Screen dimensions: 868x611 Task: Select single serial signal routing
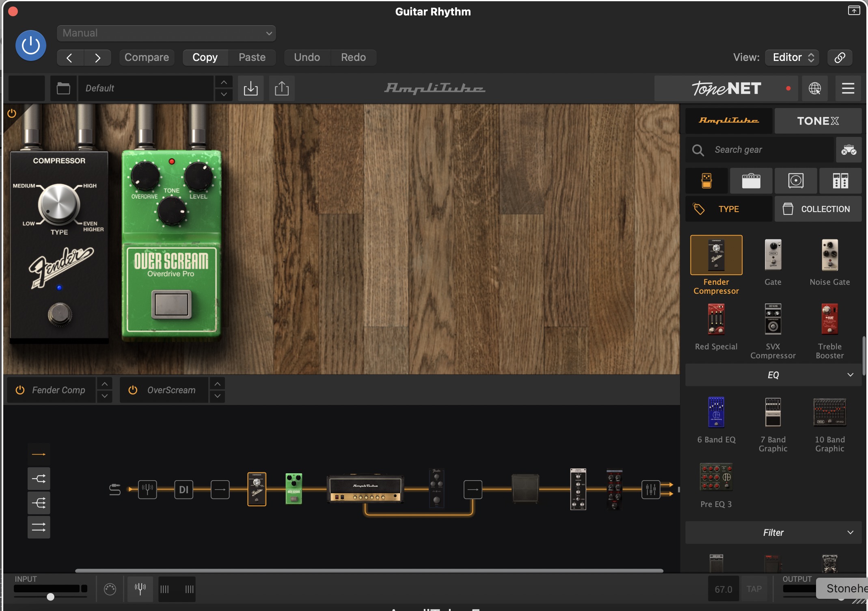point(39,454)
